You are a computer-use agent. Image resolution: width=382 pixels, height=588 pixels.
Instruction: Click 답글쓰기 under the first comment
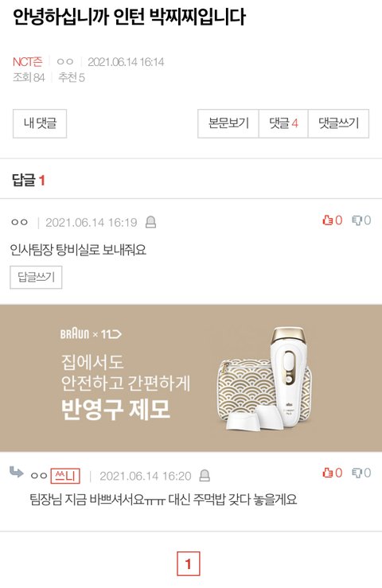point(36,277)
